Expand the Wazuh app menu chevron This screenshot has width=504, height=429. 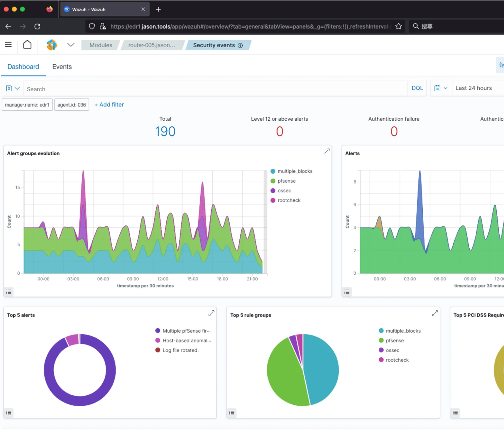tap(71, 45)
